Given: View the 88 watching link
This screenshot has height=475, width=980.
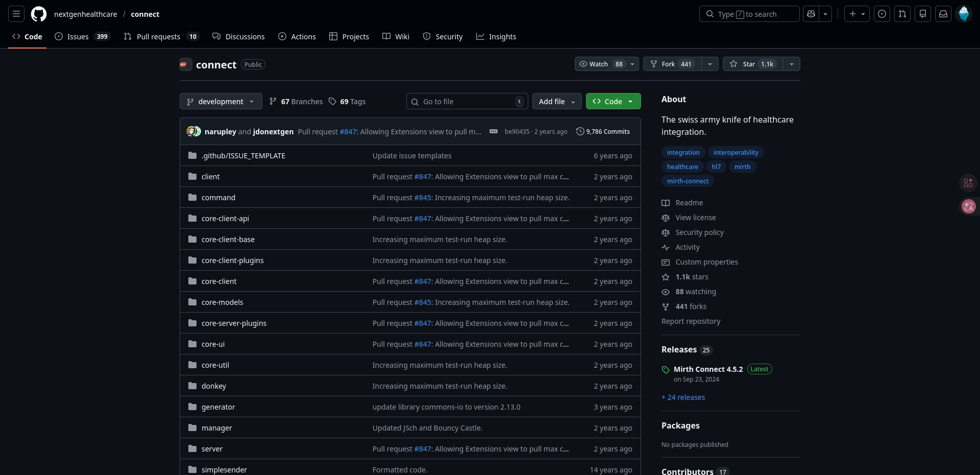Looking at the screenshot, I should (689, 292).
